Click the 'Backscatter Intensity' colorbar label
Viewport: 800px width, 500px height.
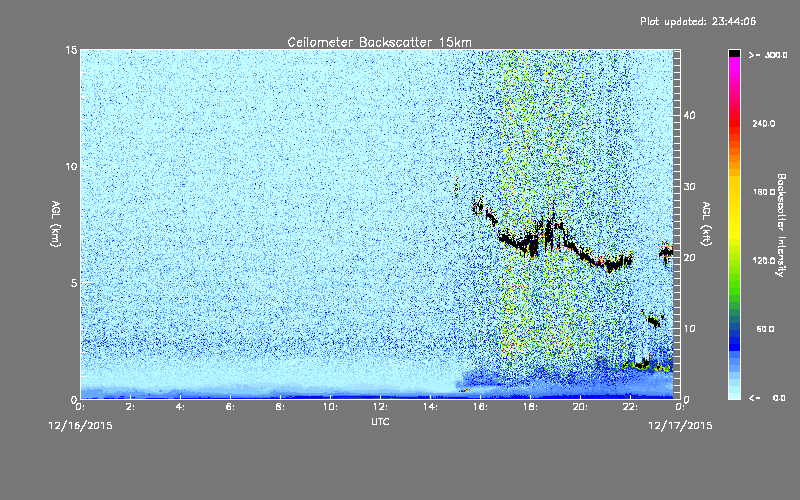tap(781, 225)
